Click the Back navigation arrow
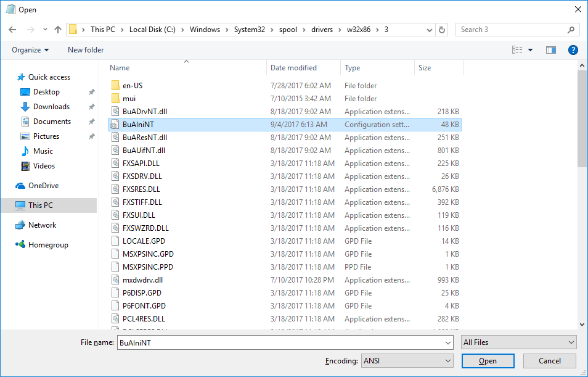588x377 pixels. (x=12, y=30)
